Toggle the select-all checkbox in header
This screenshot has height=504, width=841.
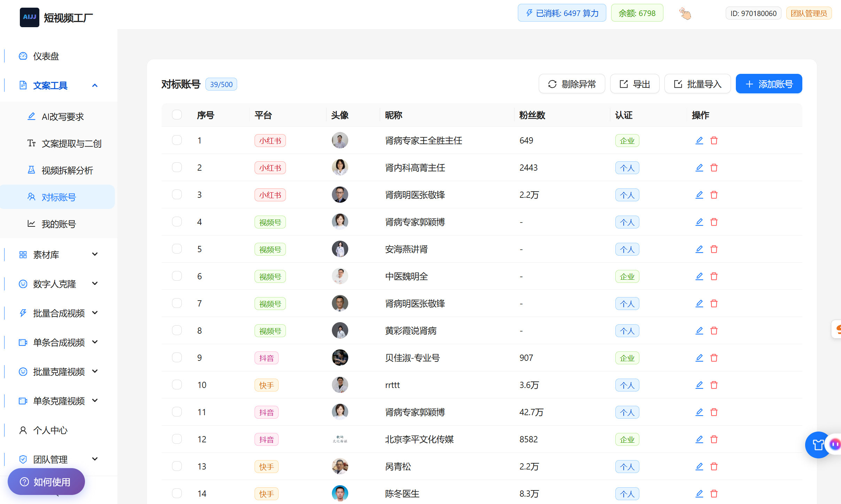(177, 115)
